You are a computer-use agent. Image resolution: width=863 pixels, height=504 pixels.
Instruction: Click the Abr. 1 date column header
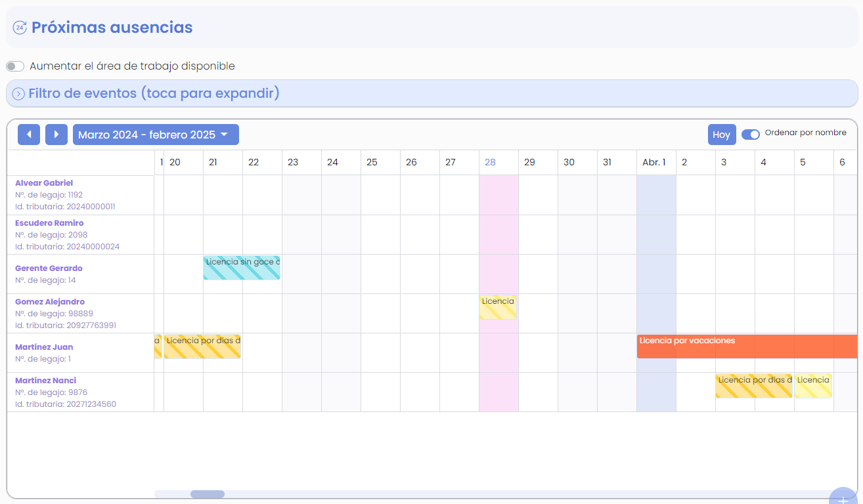(654, 162)
